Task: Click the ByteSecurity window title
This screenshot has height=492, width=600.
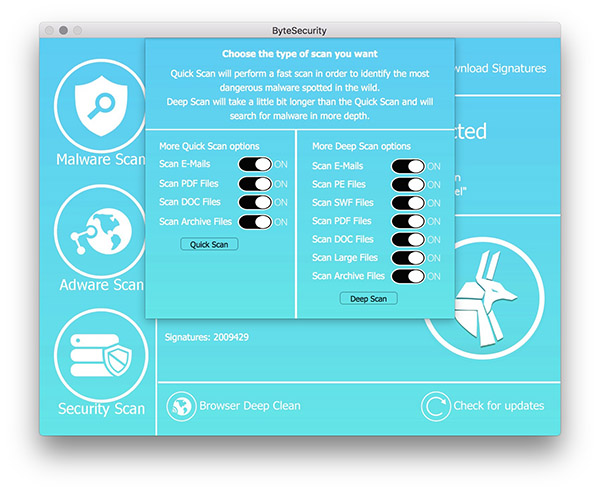Action: (x=299, y=31)
